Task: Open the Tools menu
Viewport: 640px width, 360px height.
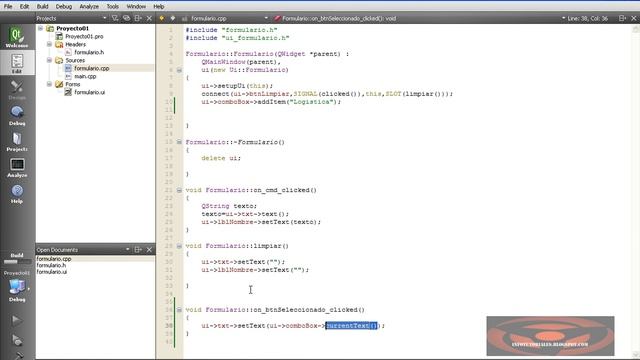Action: (x=113, y=7)
